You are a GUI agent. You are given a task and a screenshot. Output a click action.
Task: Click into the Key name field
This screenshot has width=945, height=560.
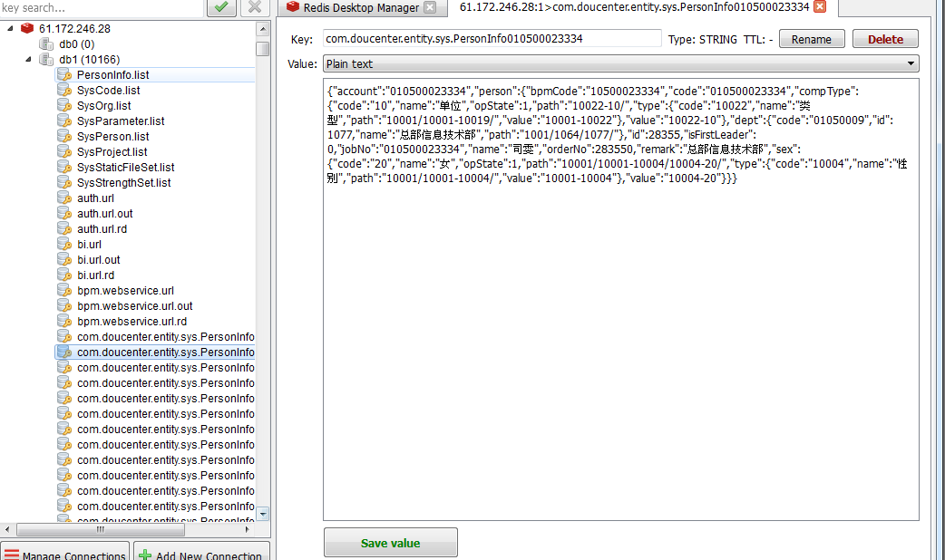pos(492,39)
